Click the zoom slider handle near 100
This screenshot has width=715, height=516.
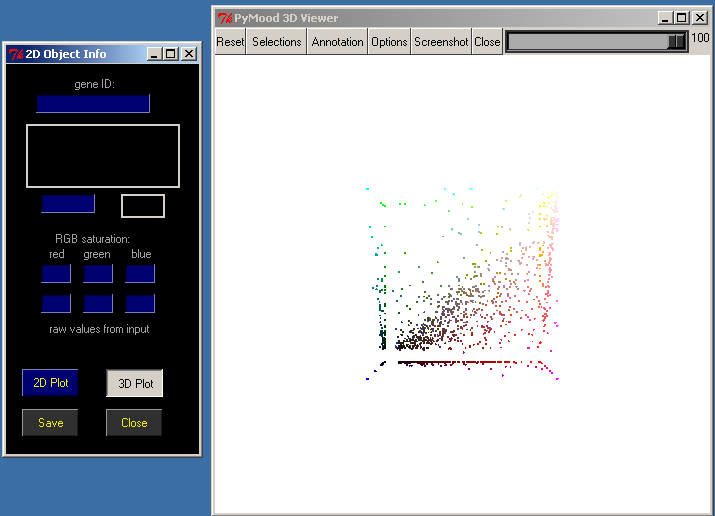(x=677, y=42)
